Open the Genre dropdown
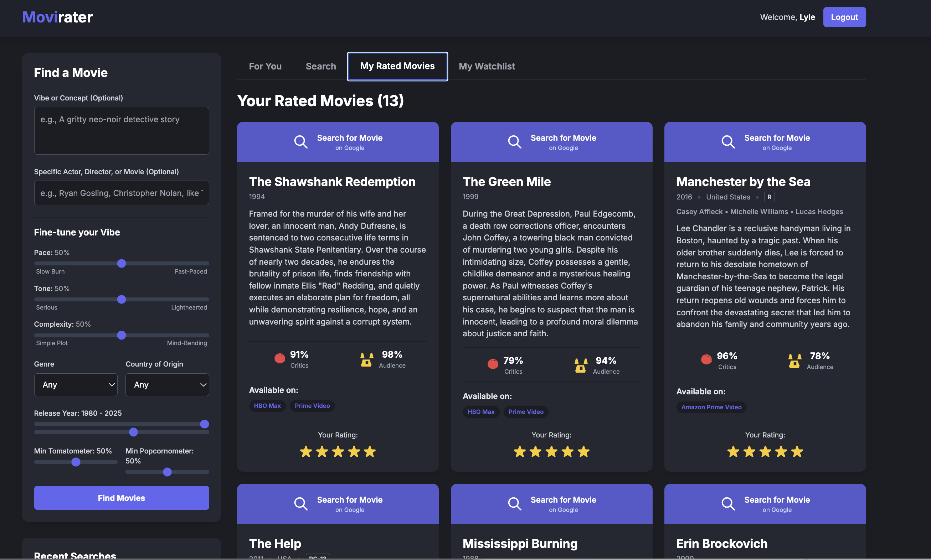This screenshot has width=931, height=560. [x=76, y=384]
